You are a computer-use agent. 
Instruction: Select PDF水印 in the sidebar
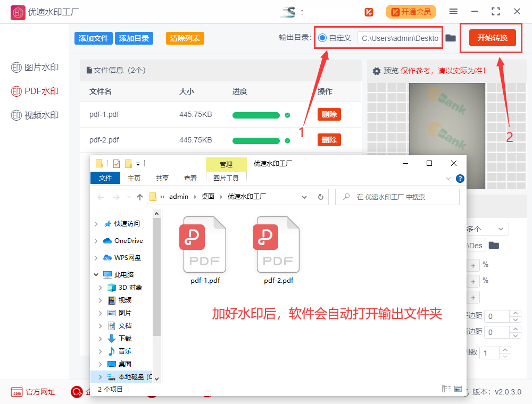point(35,91)
